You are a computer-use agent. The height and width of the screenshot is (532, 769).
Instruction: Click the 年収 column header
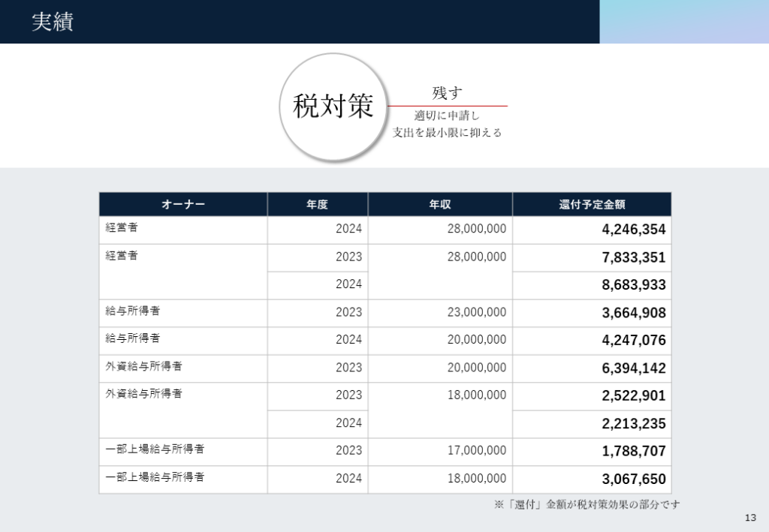(440, 204)
